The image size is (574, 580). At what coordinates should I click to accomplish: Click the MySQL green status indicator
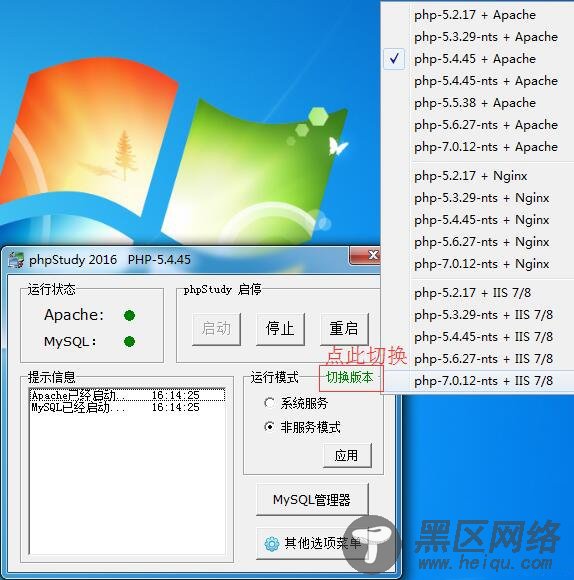[129, 341]
